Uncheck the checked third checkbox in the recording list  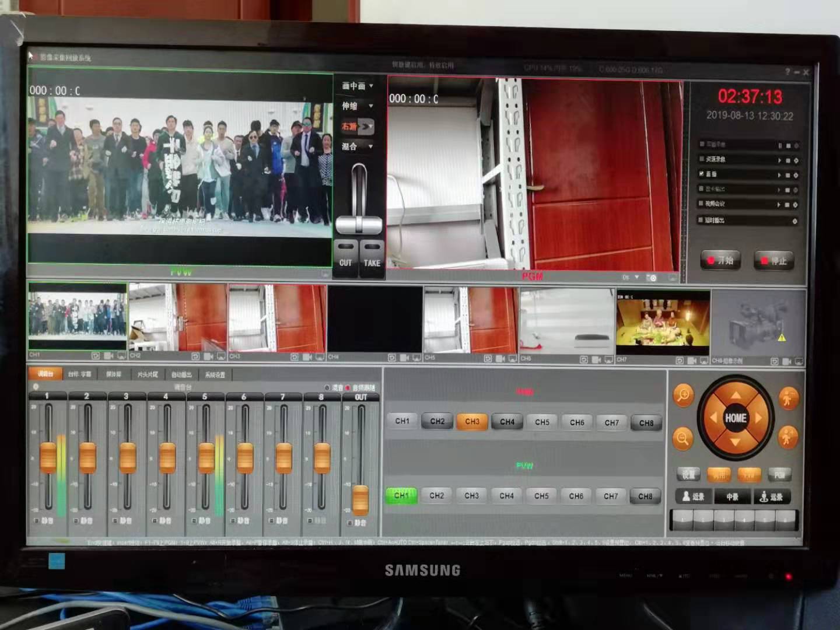(x=702, y=174)
